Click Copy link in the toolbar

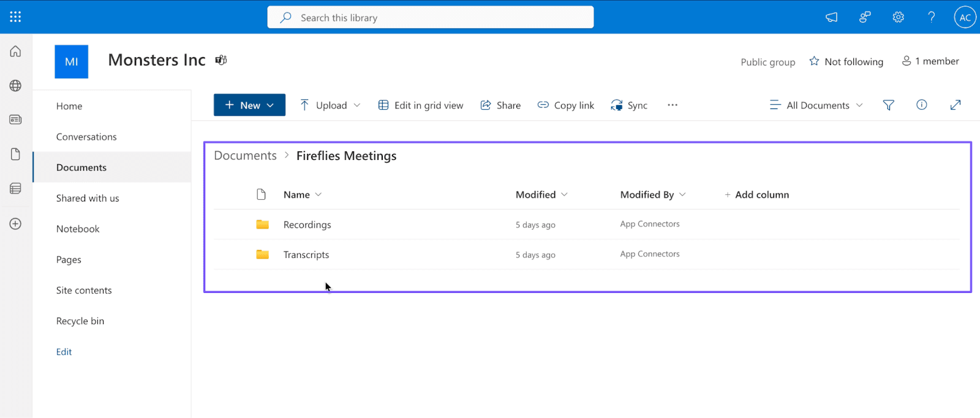[565, 105]
